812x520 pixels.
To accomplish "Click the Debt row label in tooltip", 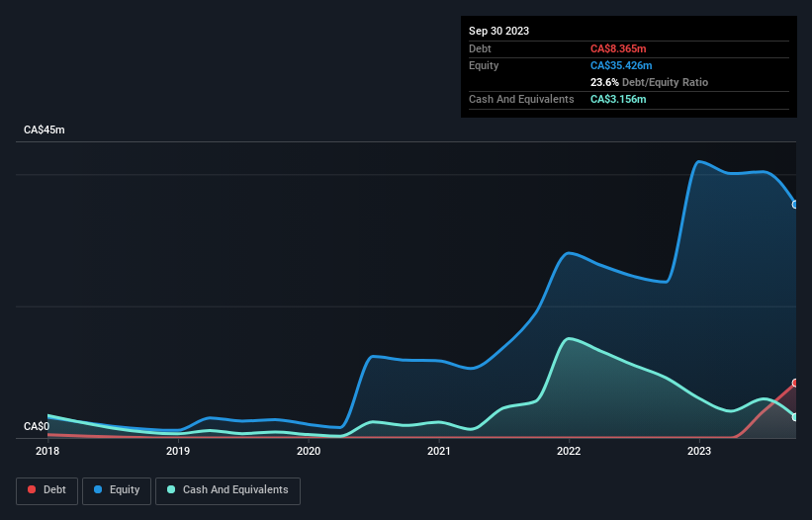I will point(480,48).
